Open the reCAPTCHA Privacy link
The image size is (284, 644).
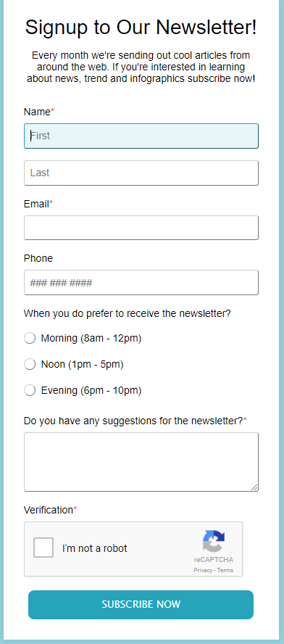pos(203,570)
